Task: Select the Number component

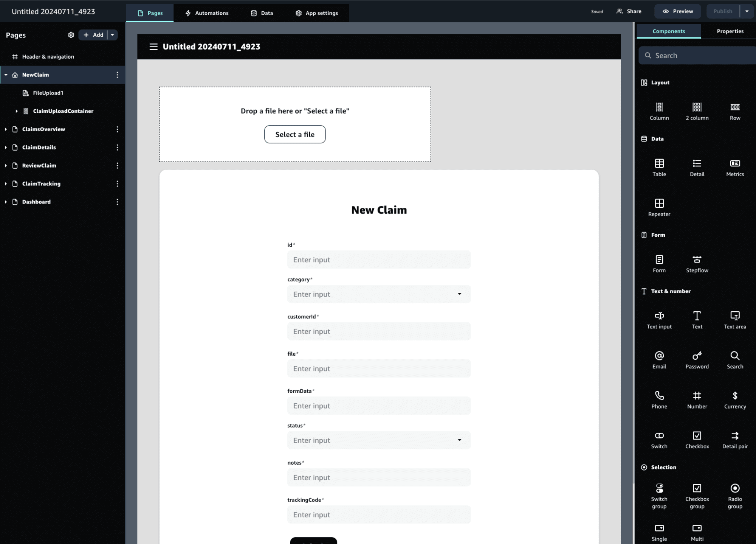Action: coord(697,400)
